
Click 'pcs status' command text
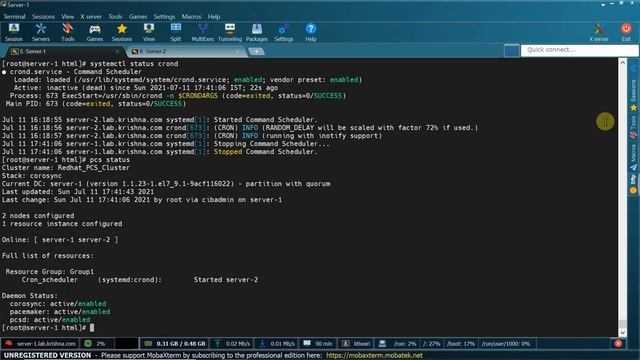pos(110,160)
